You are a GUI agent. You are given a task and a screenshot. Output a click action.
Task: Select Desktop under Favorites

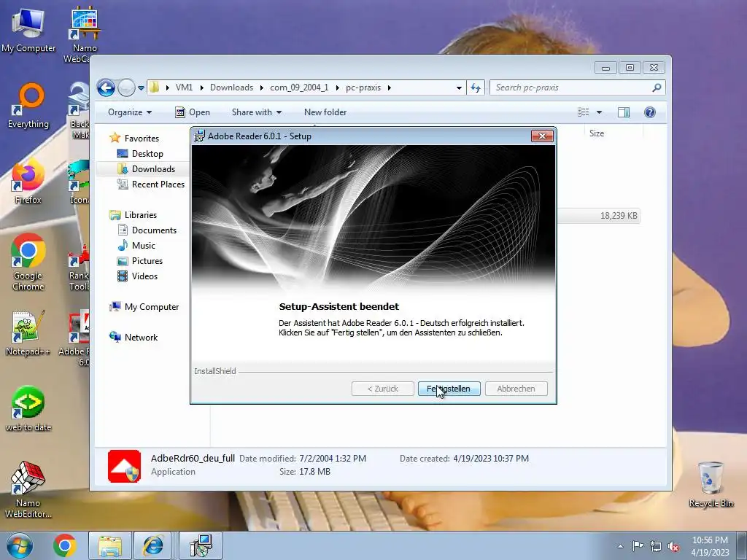tap(147, 154)
